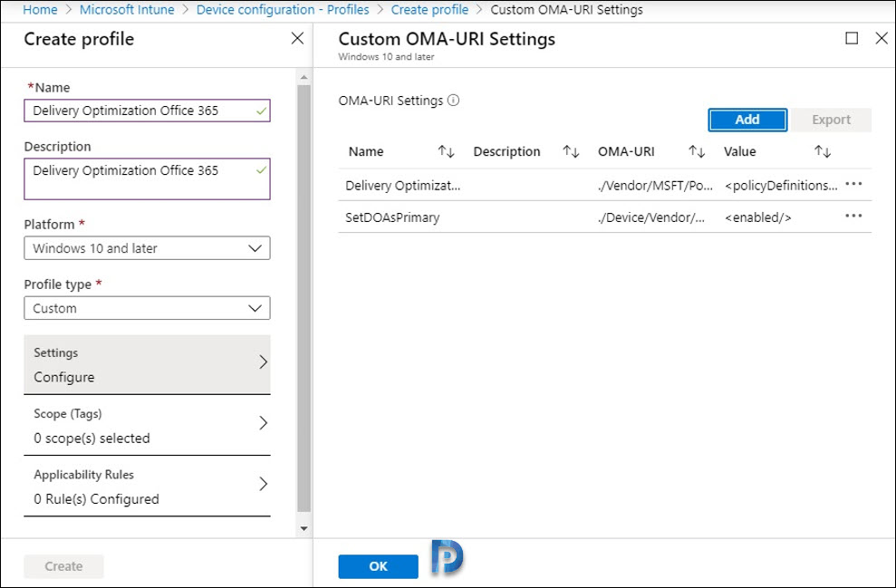The height and width of the screenshot is (588, 896).
Task: Click the Export button
Action: 832,120
